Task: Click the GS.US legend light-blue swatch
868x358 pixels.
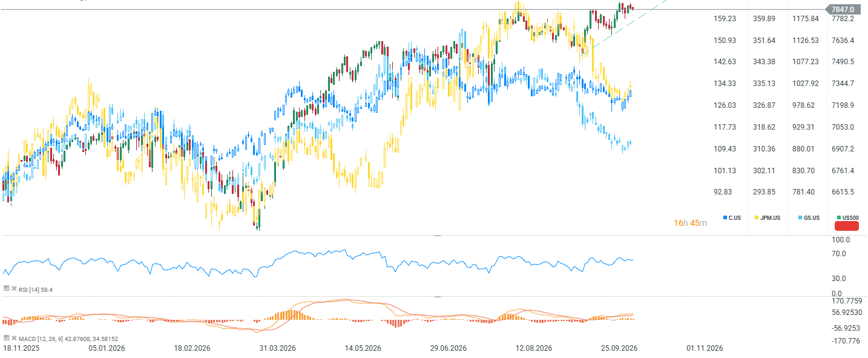Action: (x=800, y=217)
